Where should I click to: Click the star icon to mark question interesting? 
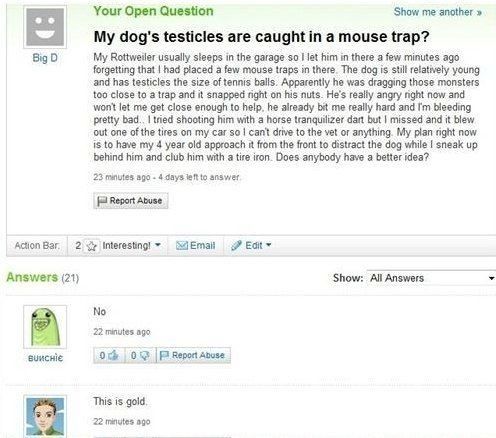(91, 246)
